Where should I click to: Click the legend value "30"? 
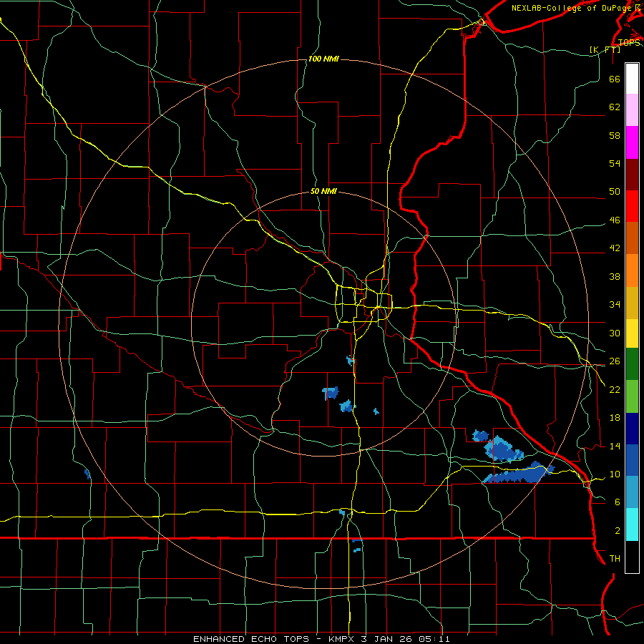[615, 333]
